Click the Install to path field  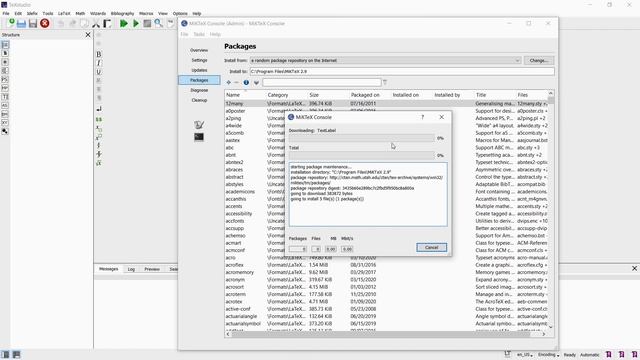(x=402, y=71)
